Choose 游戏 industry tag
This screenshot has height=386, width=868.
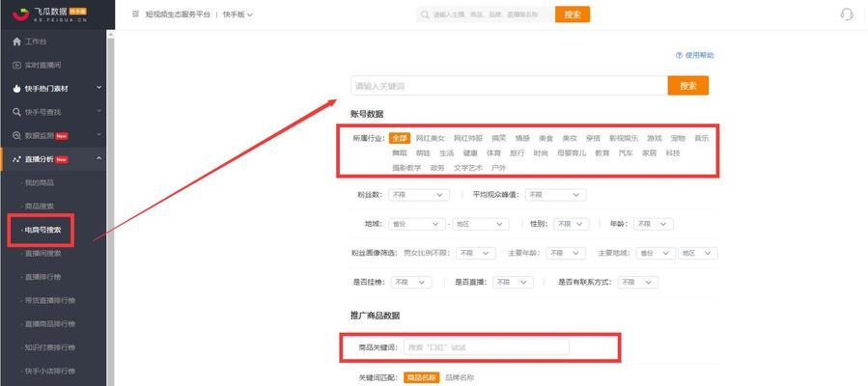(x=655, y=138)
